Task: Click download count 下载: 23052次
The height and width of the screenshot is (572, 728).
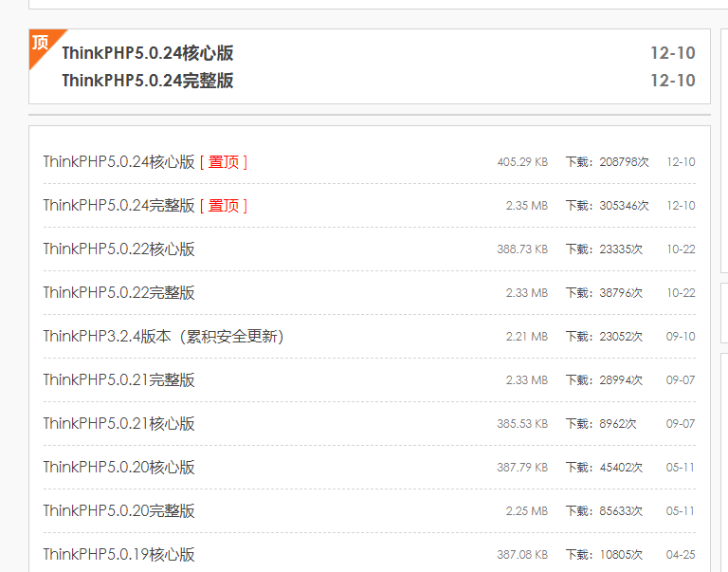Action: pyautogui.click(x=604, y=337)
